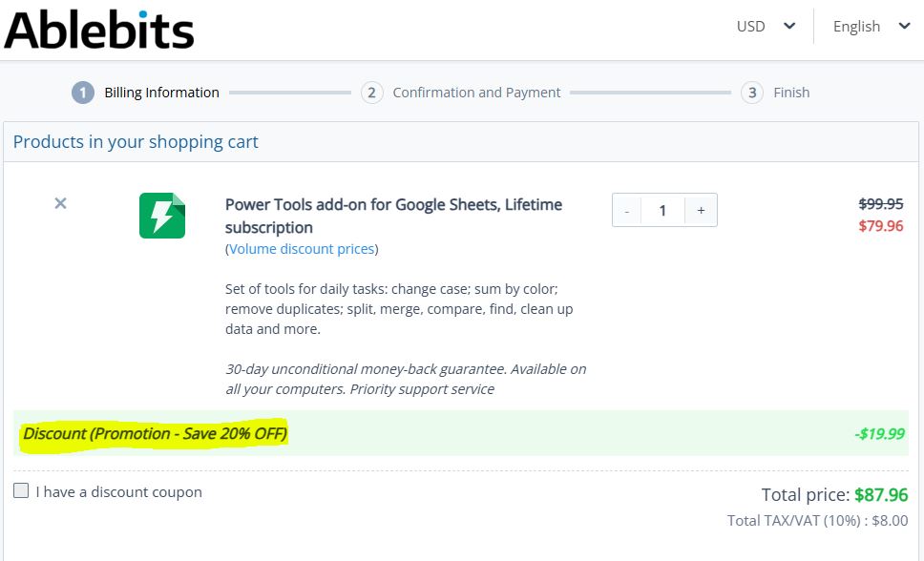Click 'Products in your shopping cart' heading

(x=136, y=142)
